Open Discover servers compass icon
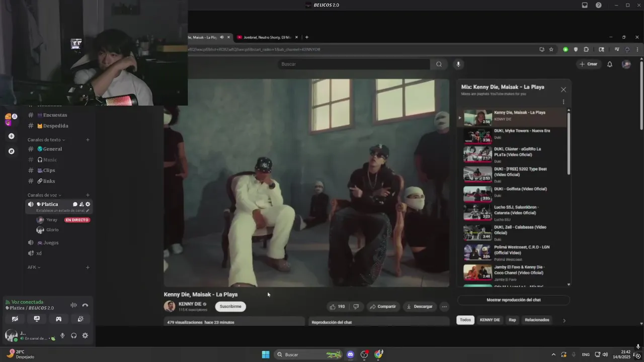The width and height of the screenshot is (644, 362). 11,151
